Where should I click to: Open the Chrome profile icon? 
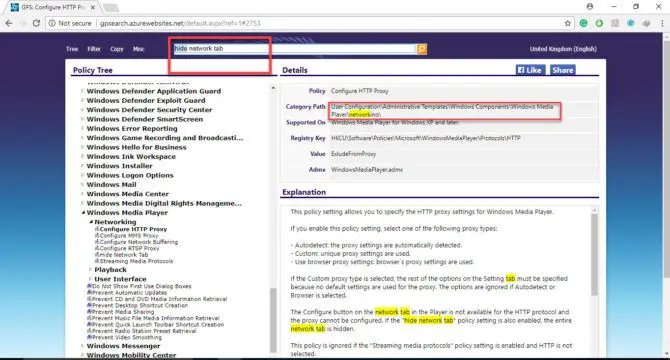pyautogui.click(x=590, y=6)
